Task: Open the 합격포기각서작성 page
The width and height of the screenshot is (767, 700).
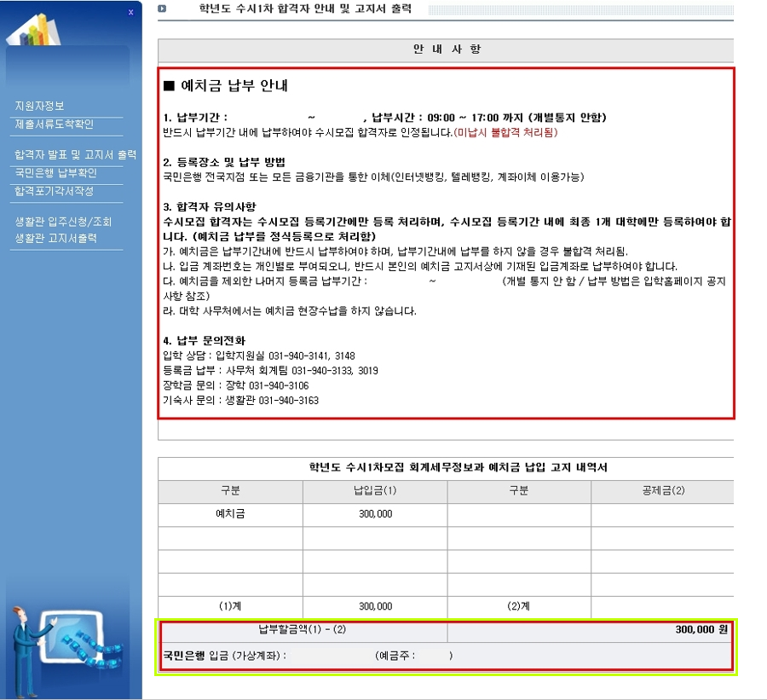Action: point(54,191)
